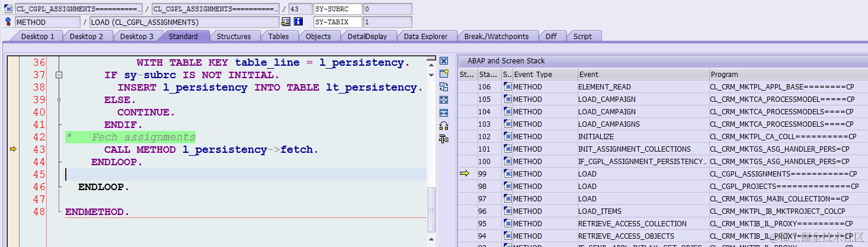This screenshot has width=868, height=247.
Task: Click the Maximize Horizontally tool icon
Action: [444, 113]
